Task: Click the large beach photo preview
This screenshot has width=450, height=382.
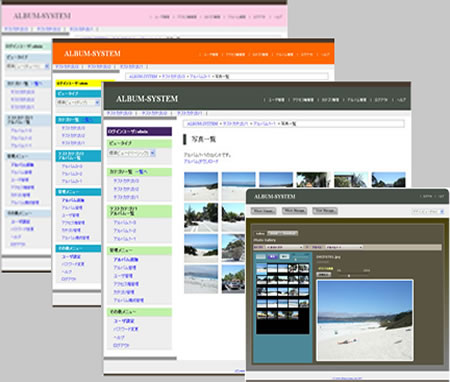Action: [365, 320]
